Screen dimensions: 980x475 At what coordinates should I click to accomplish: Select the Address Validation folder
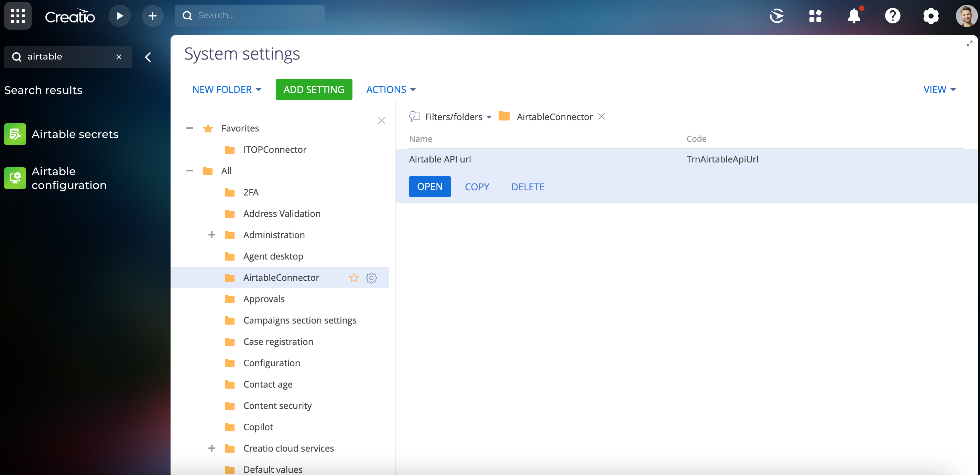[x=282, y=214]
